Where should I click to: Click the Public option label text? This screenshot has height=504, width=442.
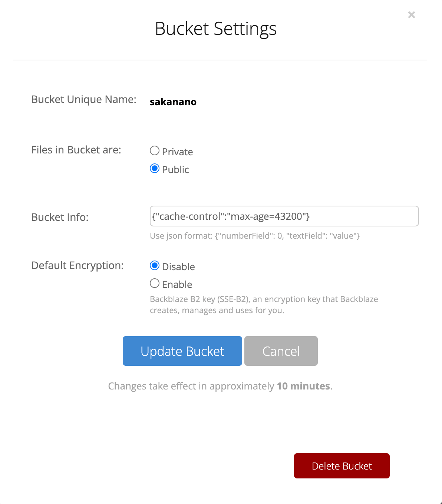tap(176, 170)
